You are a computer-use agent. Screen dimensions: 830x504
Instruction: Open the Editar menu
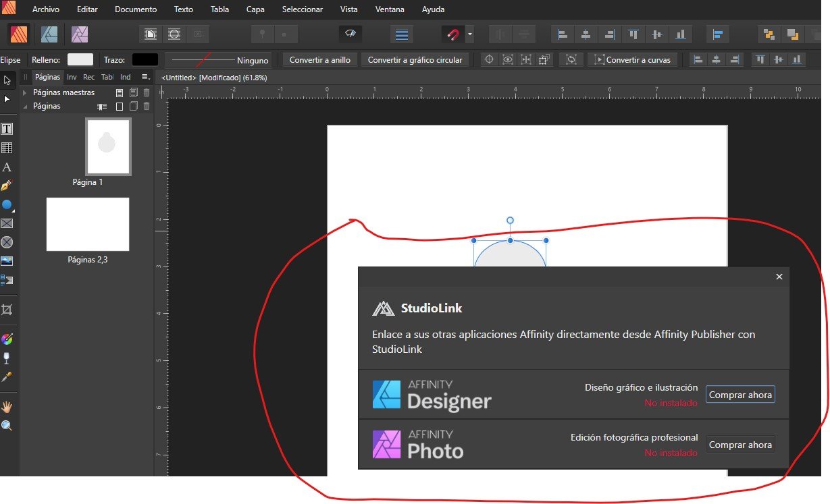[x=87, y=9]
